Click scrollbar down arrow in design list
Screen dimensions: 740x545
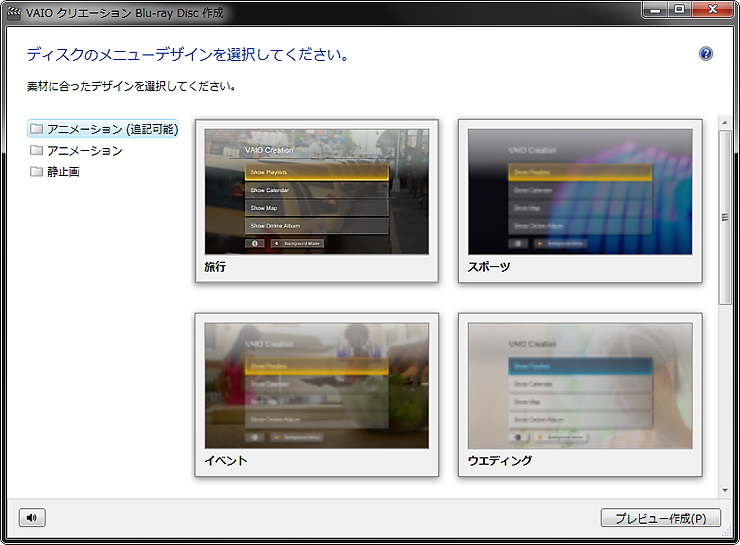[725, 490]
